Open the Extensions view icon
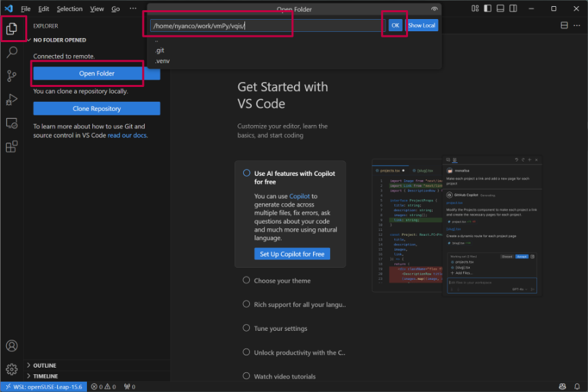Screen dimensions: 588x392 coord(12,147)
